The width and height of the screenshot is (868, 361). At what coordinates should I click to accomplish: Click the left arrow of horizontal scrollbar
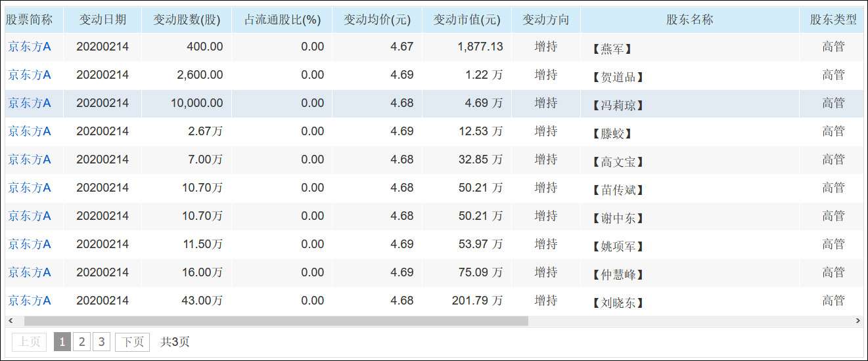point(10,321)
